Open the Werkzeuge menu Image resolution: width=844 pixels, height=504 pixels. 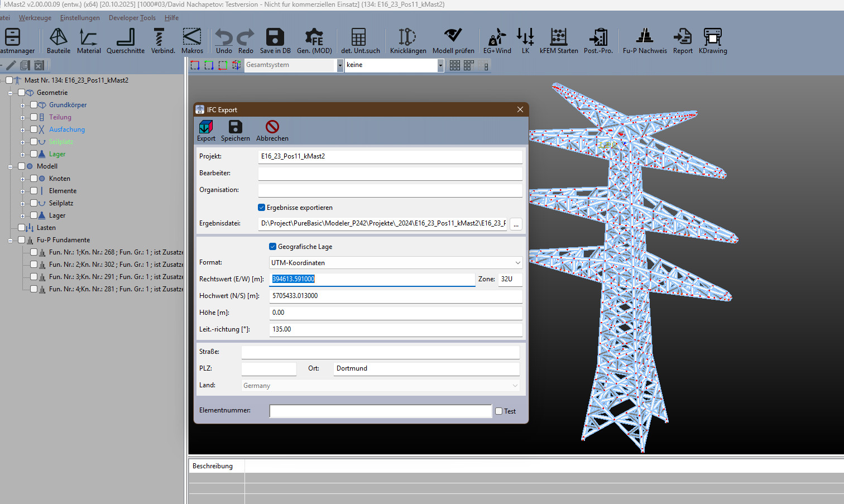[x=35, y=18]
